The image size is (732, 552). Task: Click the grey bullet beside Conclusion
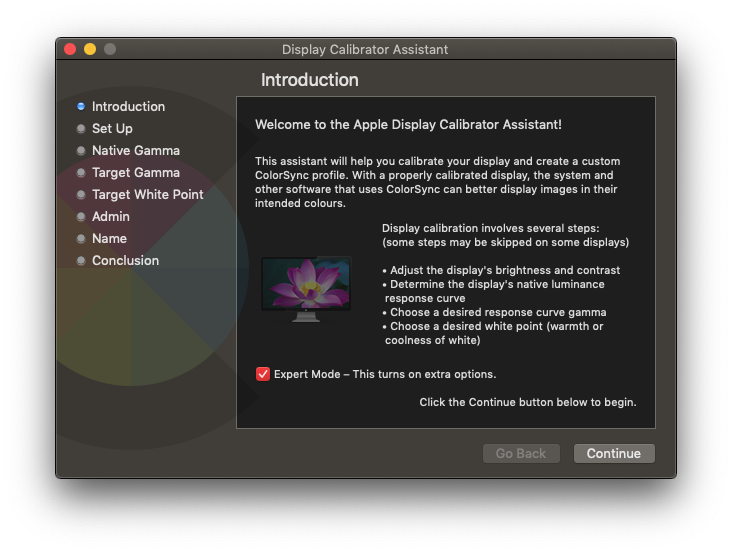[x=81, y=260]
